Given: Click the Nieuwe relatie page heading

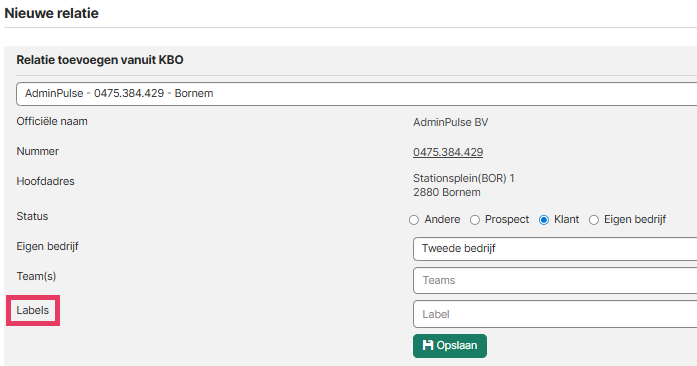Looking at the screenshot, I should 52,13.
